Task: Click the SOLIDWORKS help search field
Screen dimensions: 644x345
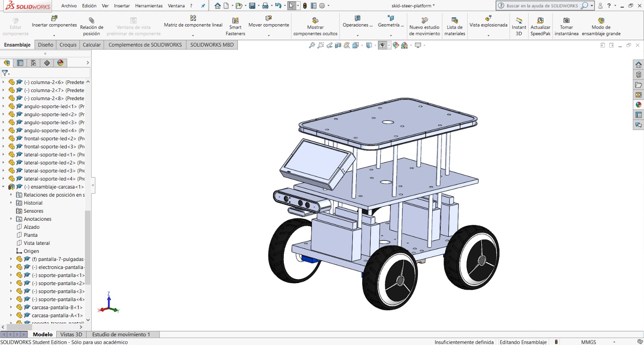Action: point(542,6)
